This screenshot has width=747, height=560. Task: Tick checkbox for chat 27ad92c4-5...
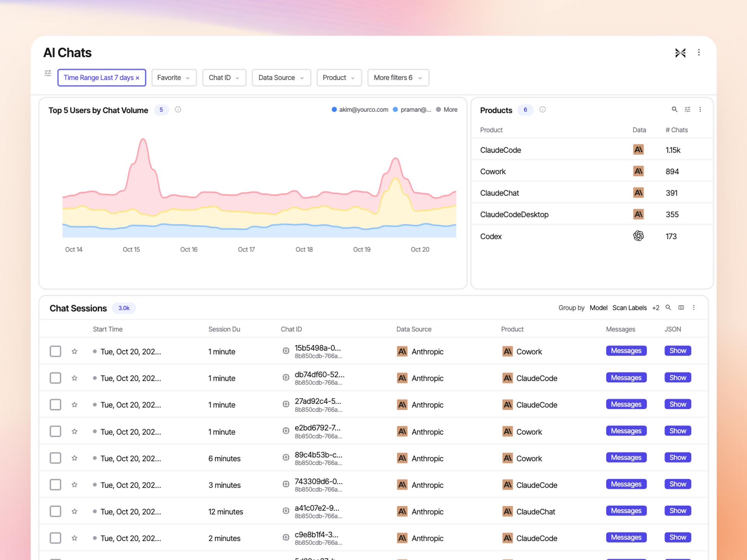56,405
